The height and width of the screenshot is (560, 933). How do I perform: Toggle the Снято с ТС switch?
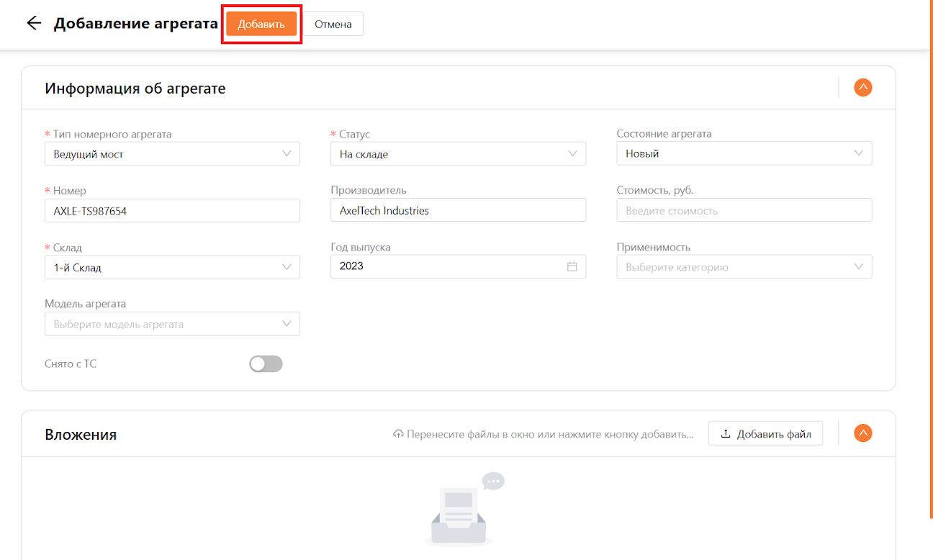(x=266, y=363)
